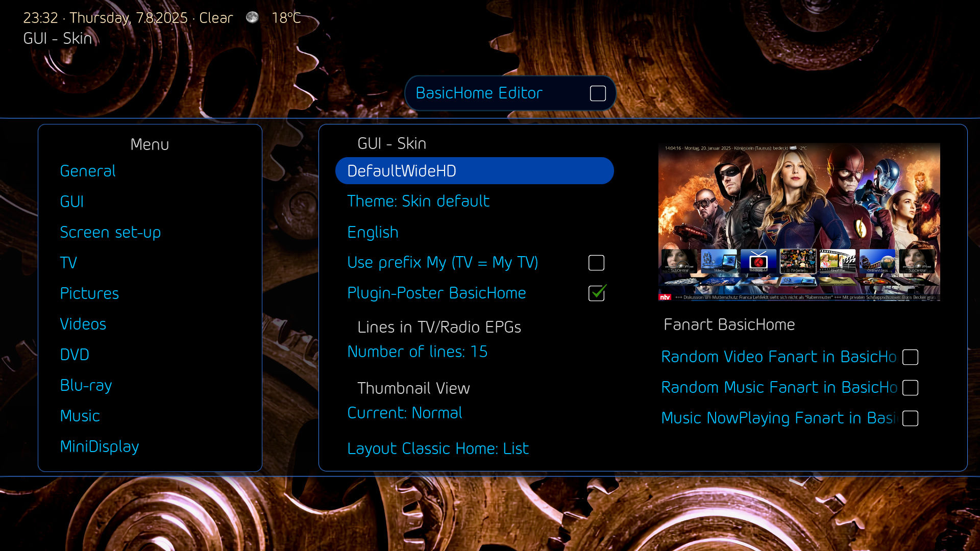Change the 'Number of lines: 15' value

(417, 352)
